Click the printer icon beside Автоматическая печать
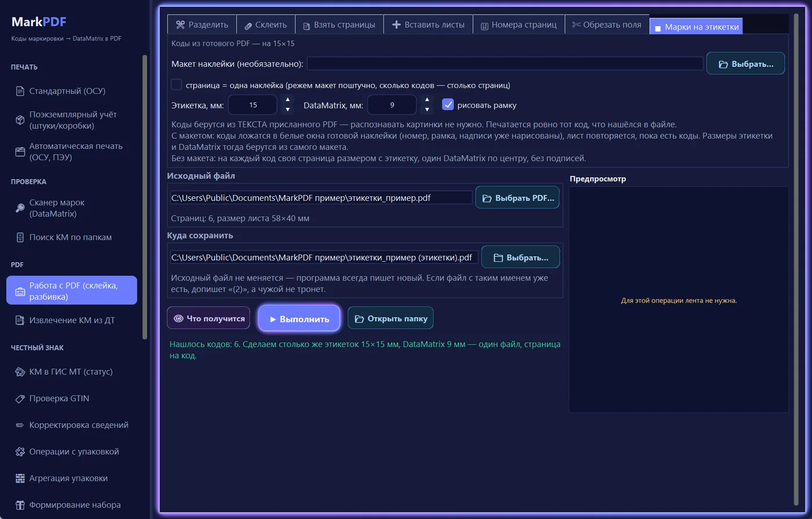Image resolution: width=812 pixels, height=519 pixels. [x=20, y=152]
